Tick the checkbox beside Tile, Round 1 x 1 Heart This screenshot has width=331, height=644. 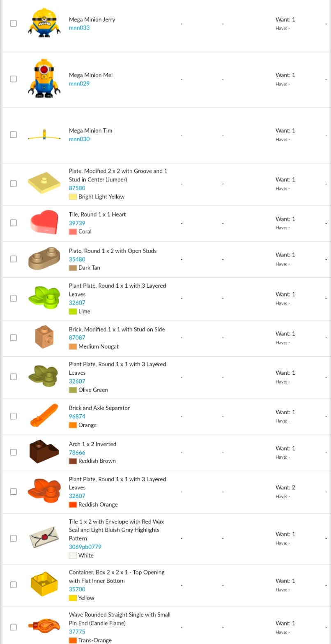[14, 223]
